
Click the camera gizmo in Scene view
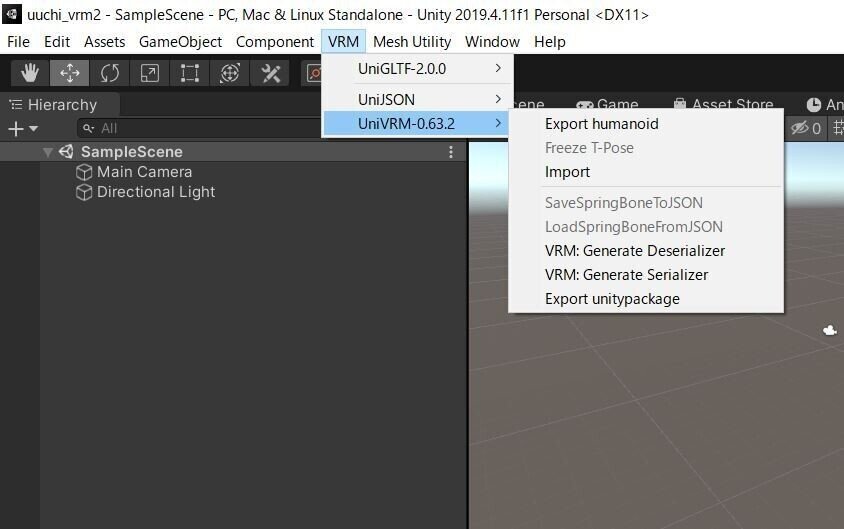[x=830, y=330]
